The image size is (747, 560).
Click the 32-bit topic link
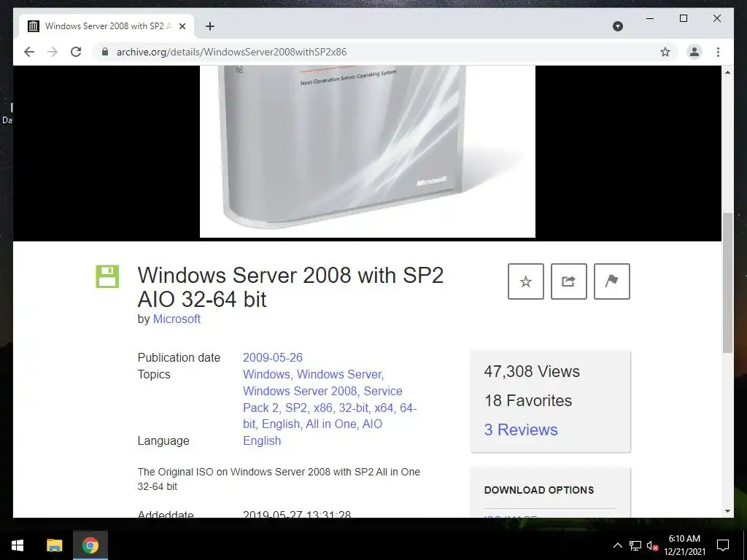[353, 408]
